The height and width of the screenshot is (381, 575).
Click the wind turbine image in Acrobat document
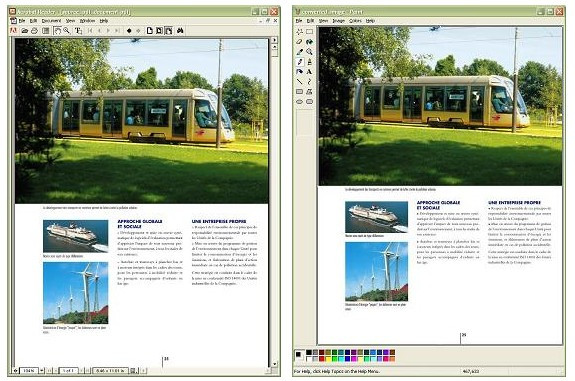click(x=76, y=293)
